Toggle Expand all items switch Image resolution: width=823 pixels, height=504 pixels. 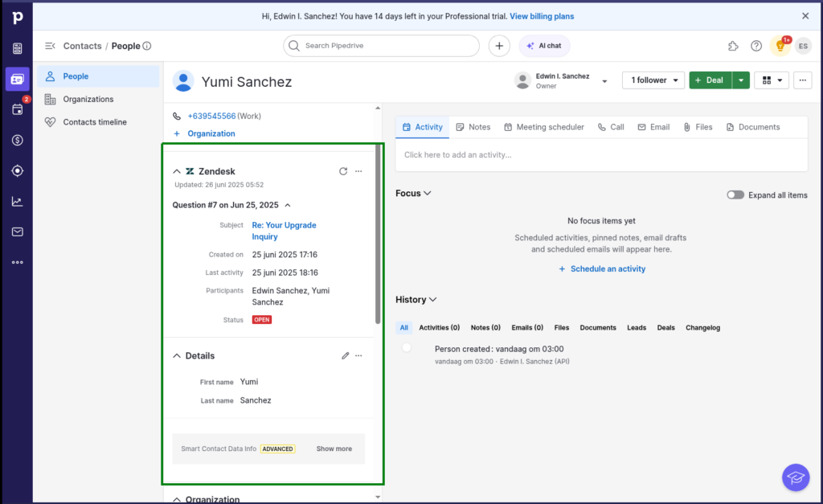(x=735, y=195)
